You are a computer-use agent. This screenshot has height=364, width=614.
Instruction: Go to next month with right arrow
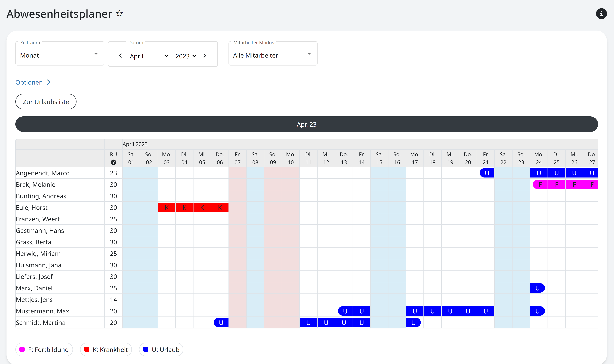point(205,56)
